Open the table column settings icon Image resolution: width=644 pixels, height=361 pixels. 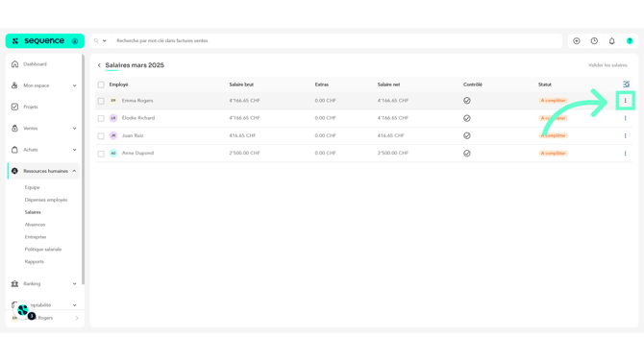pos(626,84)
